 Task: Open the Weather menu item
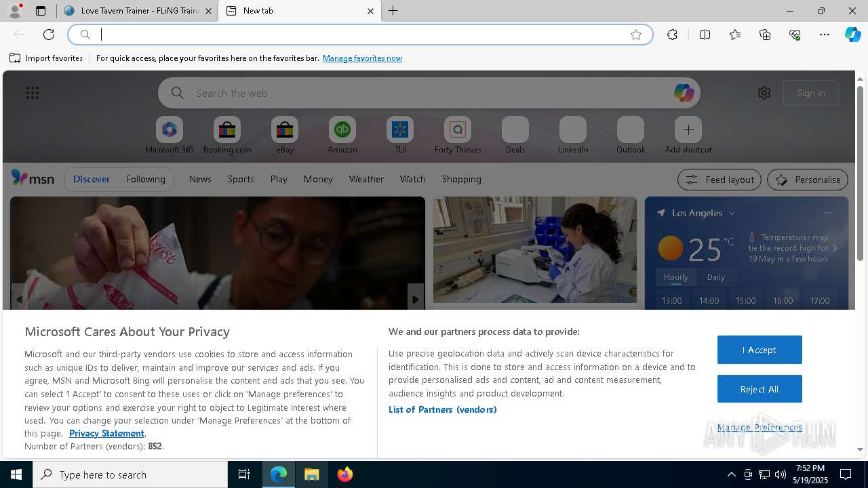click(x=366, y=179)
